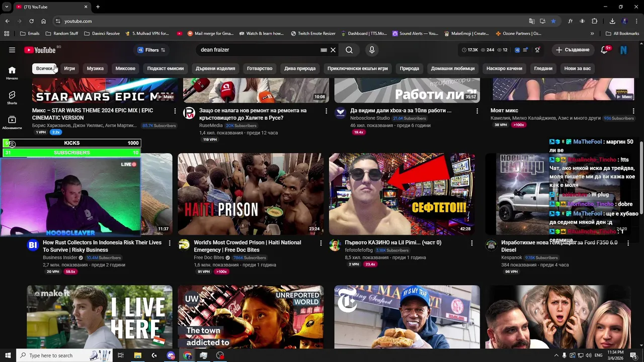The width and height of the screenshot is (644, 362).
Task: Select the Подкаст емисии chip
Action: pyautogui.click(x=166, y=68)
